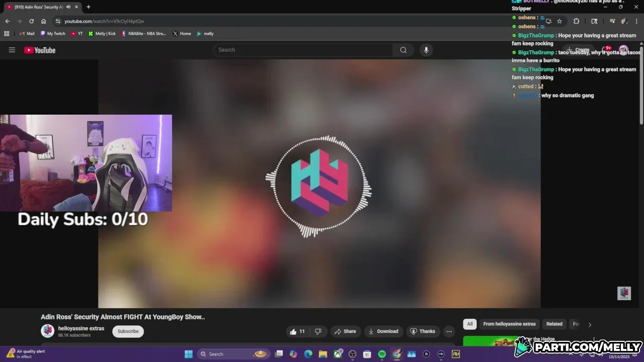This screenshot has height=362, width=644.
Task: Open the X Home bookmark
Action: [x=182, y=34]
